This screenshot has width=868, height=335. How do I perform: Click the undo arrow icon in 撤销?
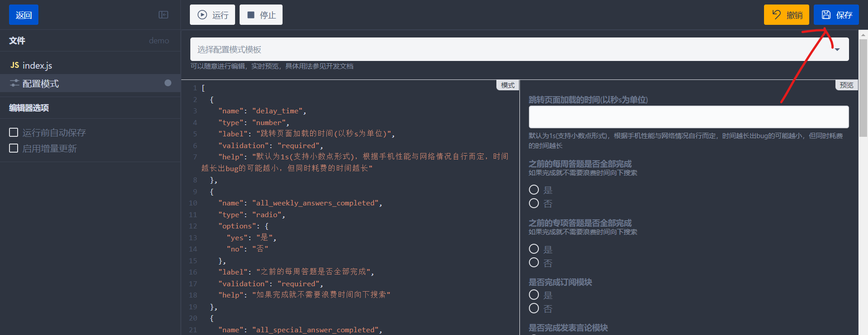tap(776, 14)
